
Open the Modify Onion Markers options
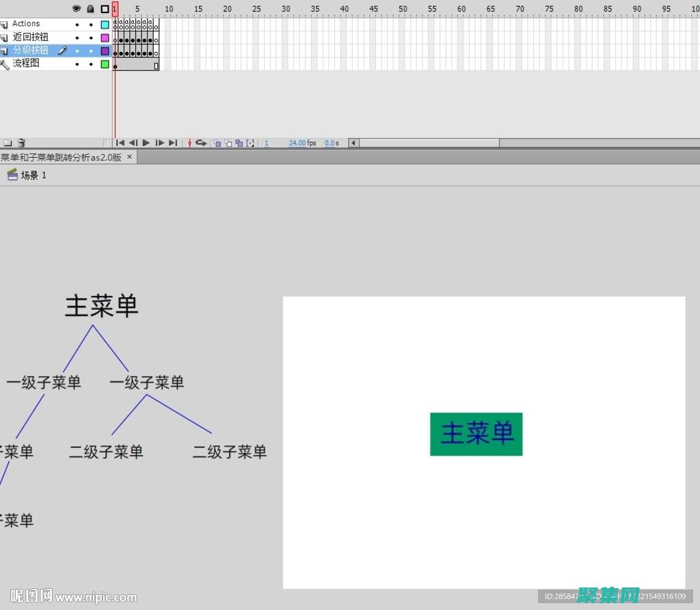pyautogui.click(x=250, y=143)
